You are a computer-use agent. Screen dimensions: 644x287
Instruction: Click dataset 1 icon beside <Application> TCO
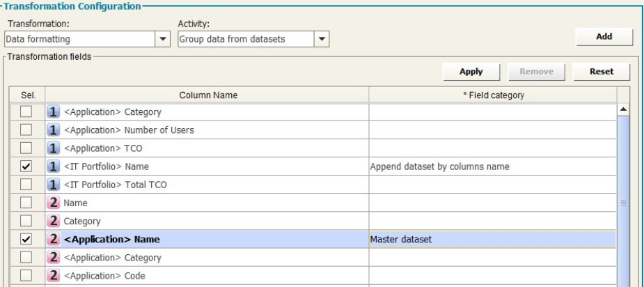tap(54, 148)
